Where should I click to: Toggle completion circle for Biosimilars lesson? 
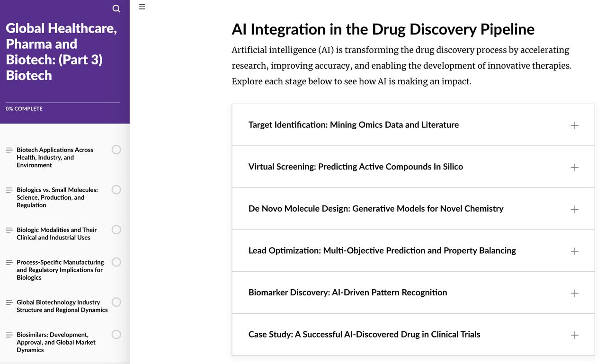[116, 334]
